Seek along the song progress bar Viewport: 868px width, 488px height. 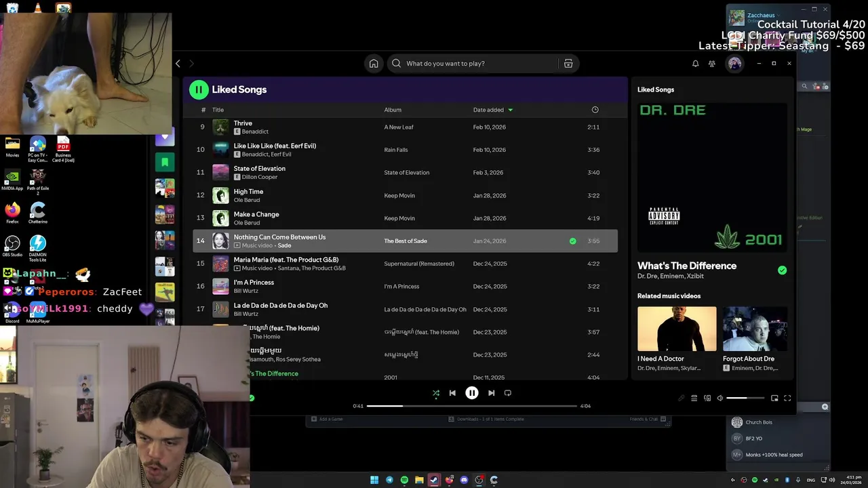(471, 406)
